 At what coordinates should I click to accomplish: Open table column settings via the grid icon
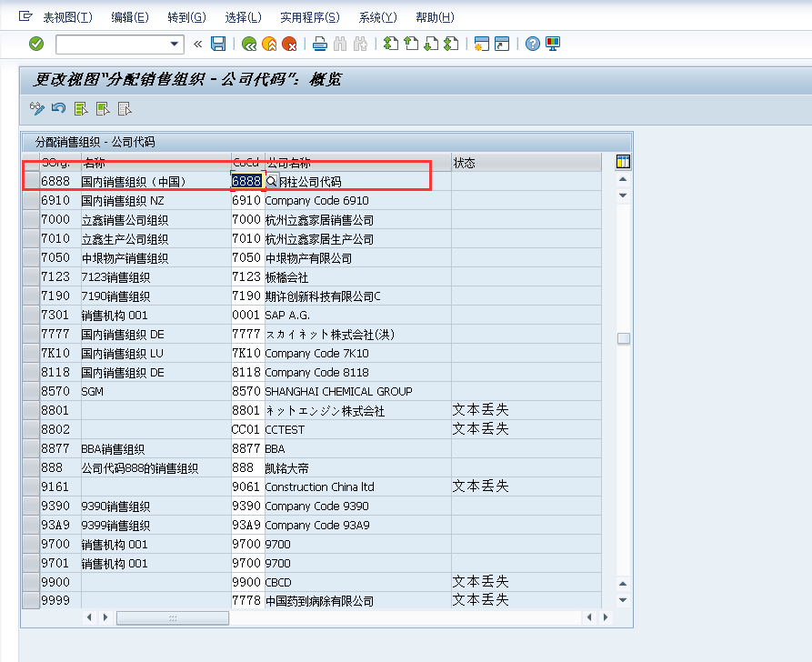pyautogui.click(x=622, y=161)
